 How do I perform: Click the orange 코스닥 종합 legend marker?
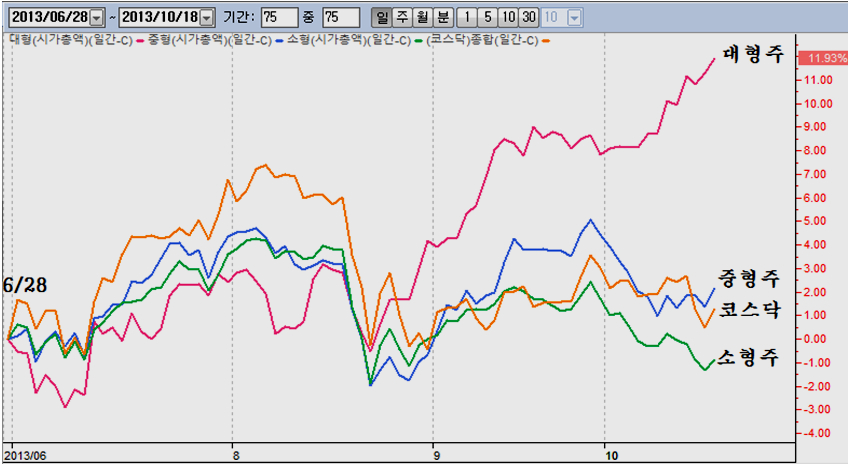[x=546, y=40]
